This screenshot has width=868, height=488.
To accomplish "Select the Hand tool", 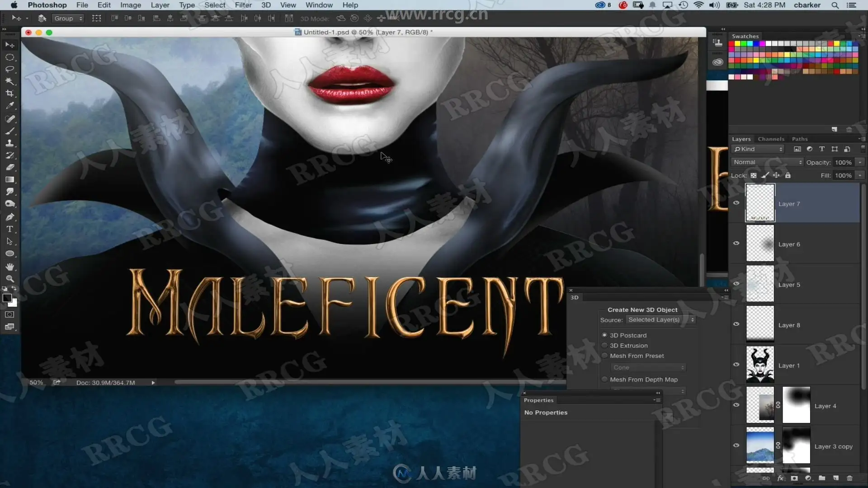I will (x=9, y=267).
